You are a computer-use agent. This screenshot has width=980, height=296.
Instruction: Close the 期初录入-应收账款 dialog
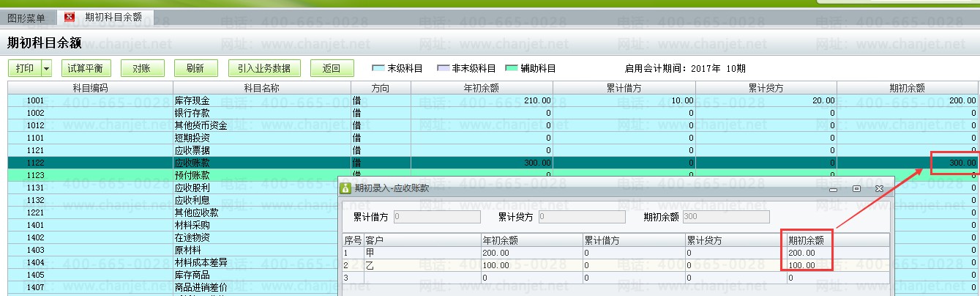(x=879, y=188)
